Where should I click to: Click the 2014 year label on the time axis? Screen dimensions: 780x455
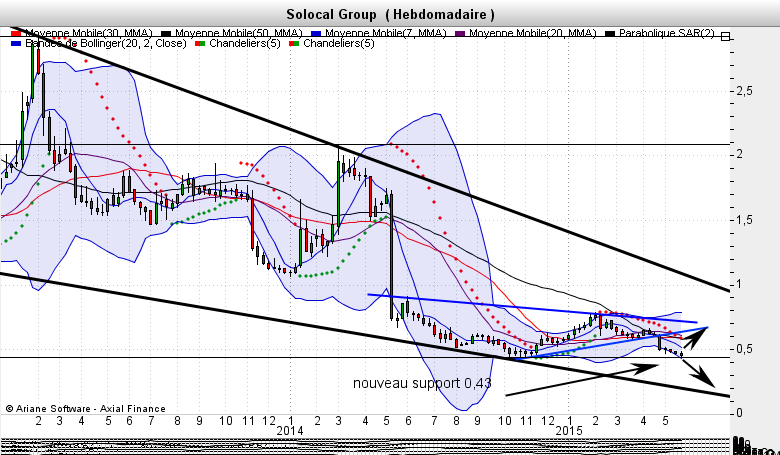(290, 431)
